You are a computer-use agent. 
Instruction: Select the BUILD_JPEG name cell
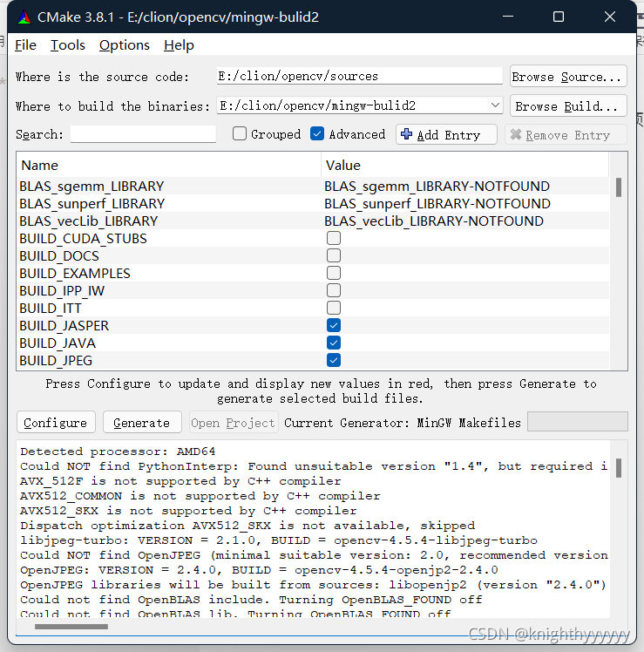pos(169,360)
